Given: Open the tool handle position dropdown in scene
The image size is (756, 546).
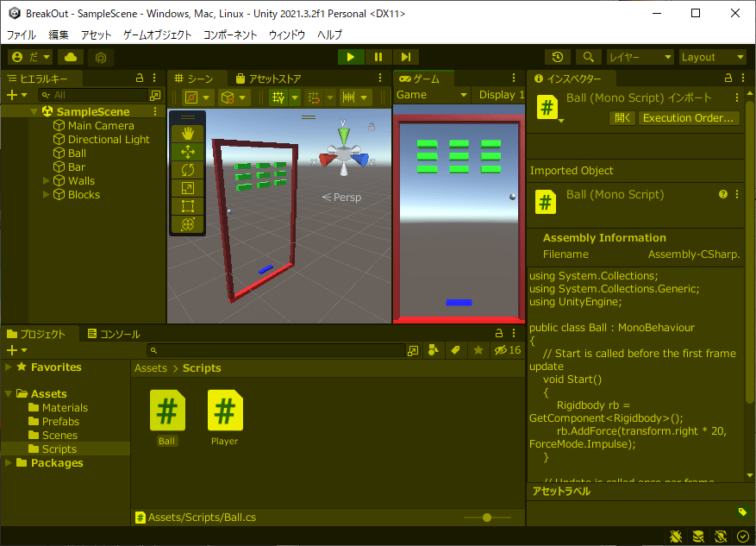Looking at the screenshot, I should coord(197,97).
